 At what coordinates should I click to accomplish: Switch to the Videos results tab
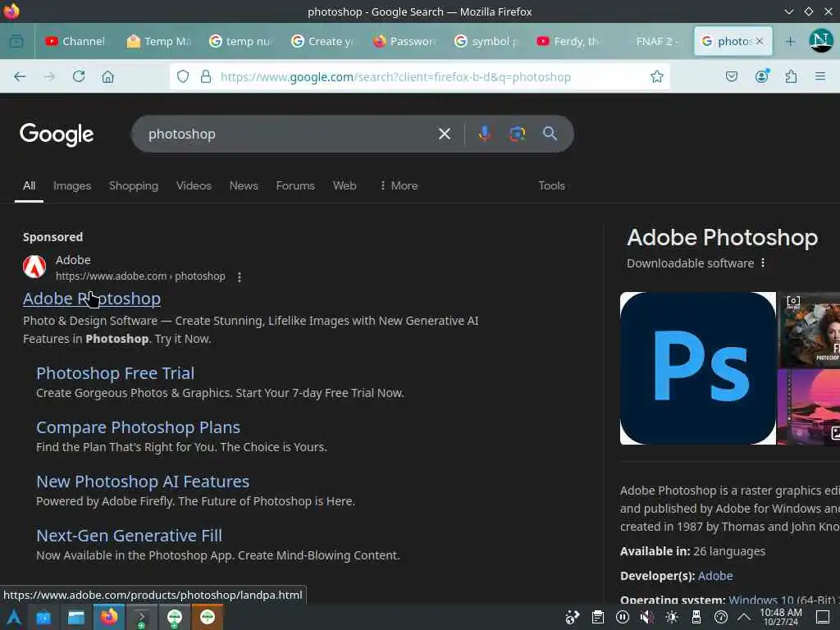coord(194,185)
